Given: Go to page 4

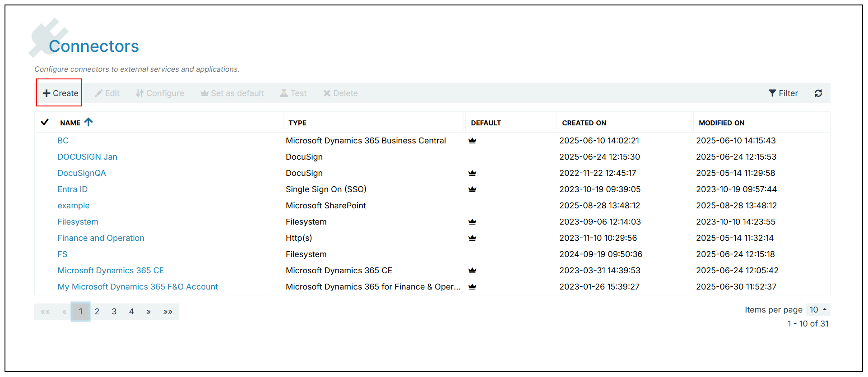Looking at the screenshot, I should (x=131, y=312).
